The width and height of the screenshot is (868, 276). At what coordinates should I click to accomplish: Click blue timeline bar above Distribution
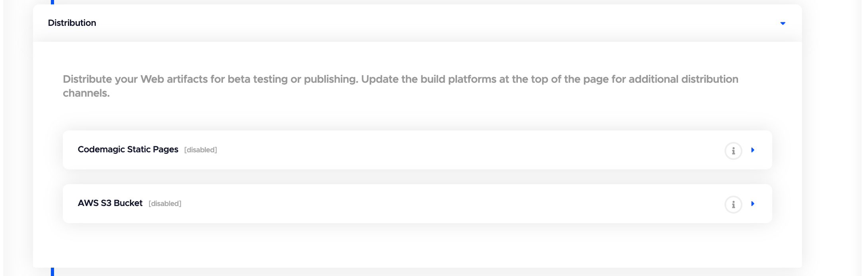click(x=52, y=2)
